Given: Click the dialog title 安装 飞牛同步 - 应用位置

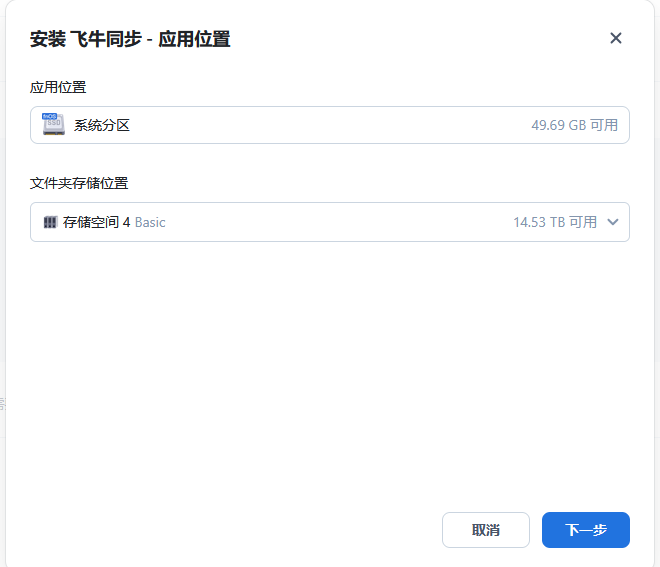Looking at the screenshot, I should coord(130,39).
